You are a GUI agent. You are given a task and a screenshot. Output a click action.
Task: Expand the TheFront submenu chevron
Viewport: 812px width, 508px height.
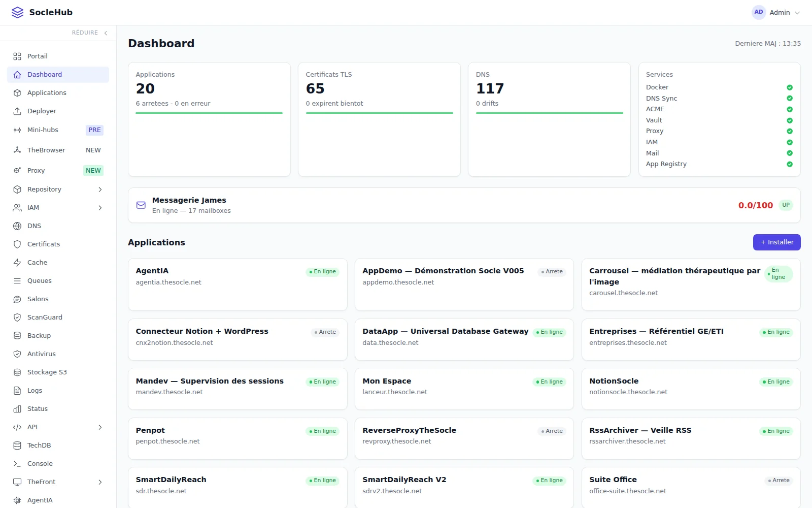[x=100, y=482]
